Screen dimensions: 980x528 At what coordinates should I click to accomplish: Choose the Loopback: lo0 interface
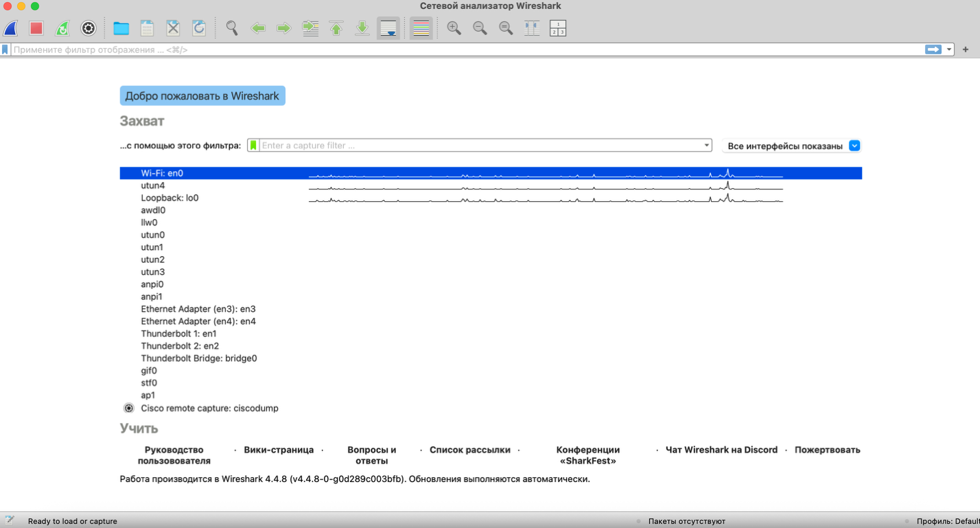(170, 198)
